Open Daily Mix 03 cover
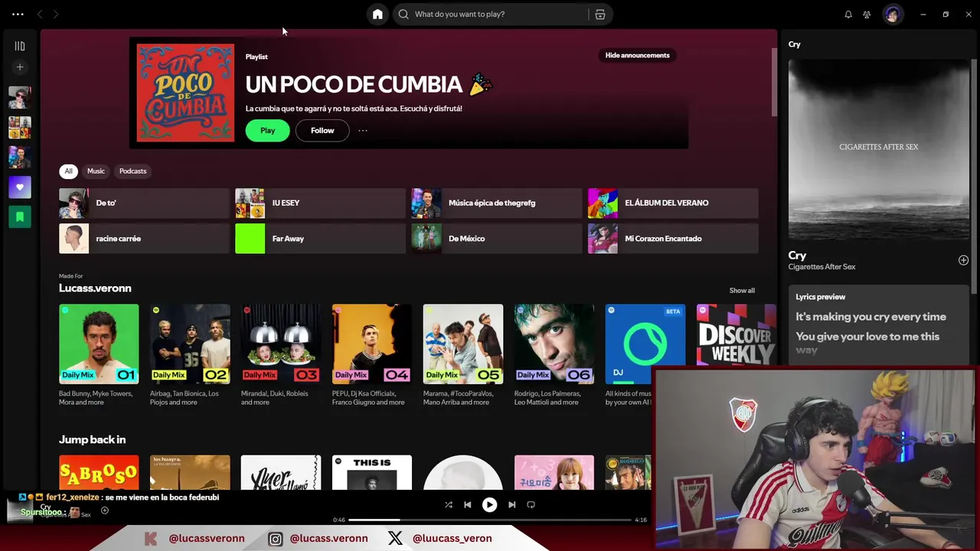Screen dimensions: 980x551 pos(281,344)
